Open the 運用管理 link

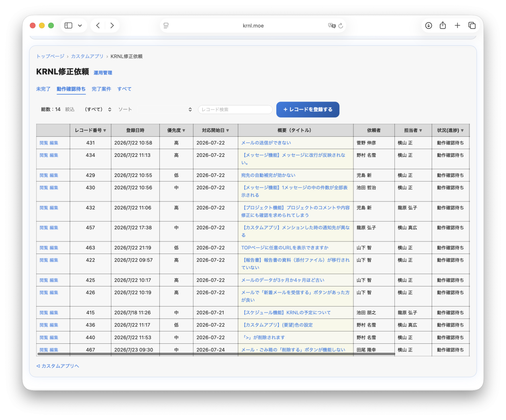click(x=103, y=73)
